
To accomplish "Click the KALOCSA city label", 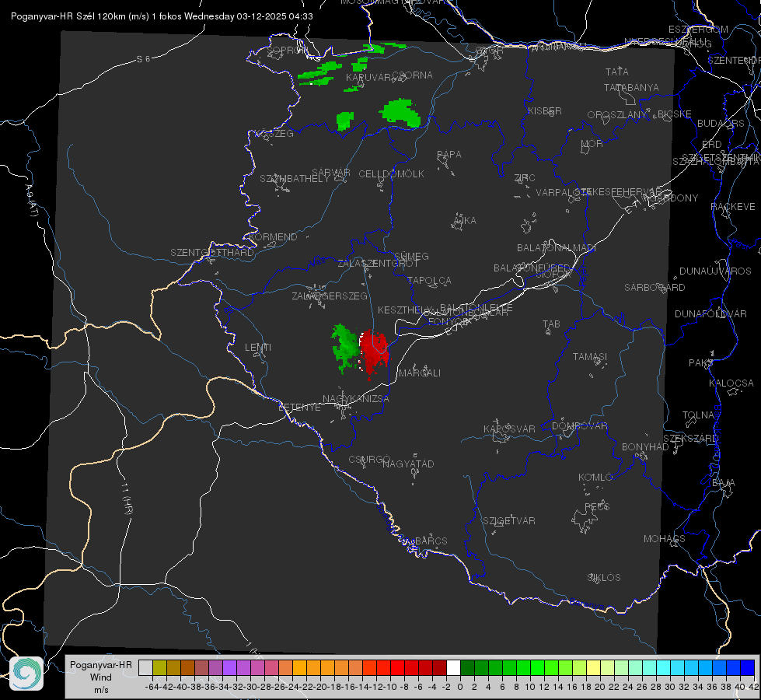I will click(731, 383).
